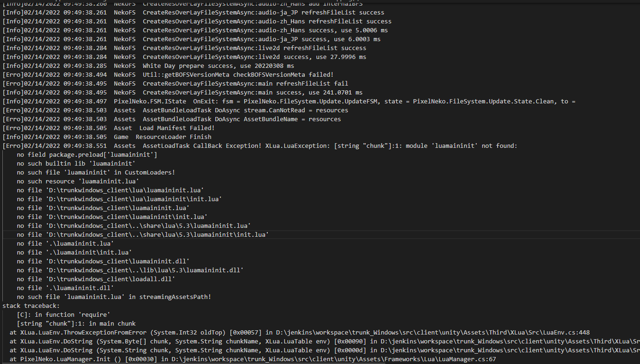Select the line mentioning 'in streamingAssetsPath!'

pos(114,297)
